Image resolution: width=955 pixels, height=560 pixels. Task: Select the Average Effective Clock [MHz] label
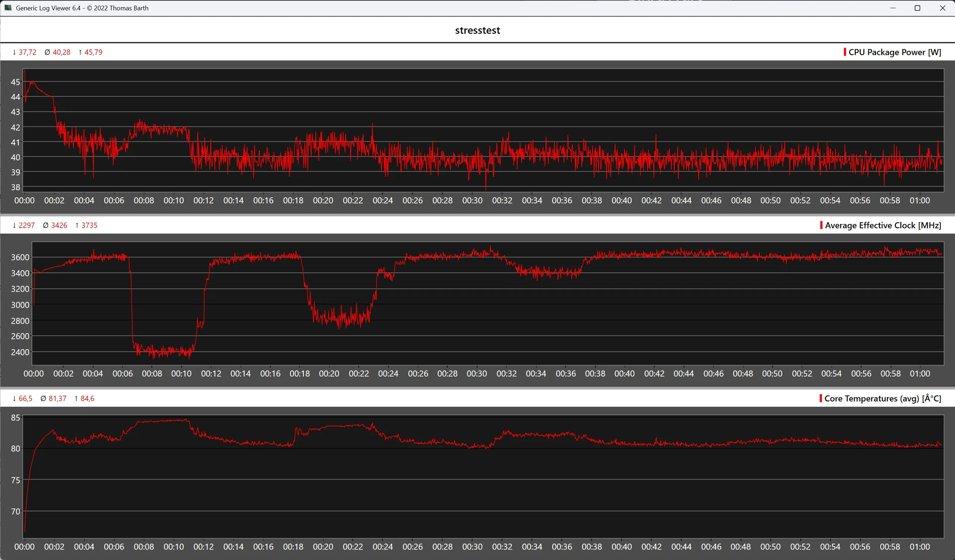pos(883,225)
